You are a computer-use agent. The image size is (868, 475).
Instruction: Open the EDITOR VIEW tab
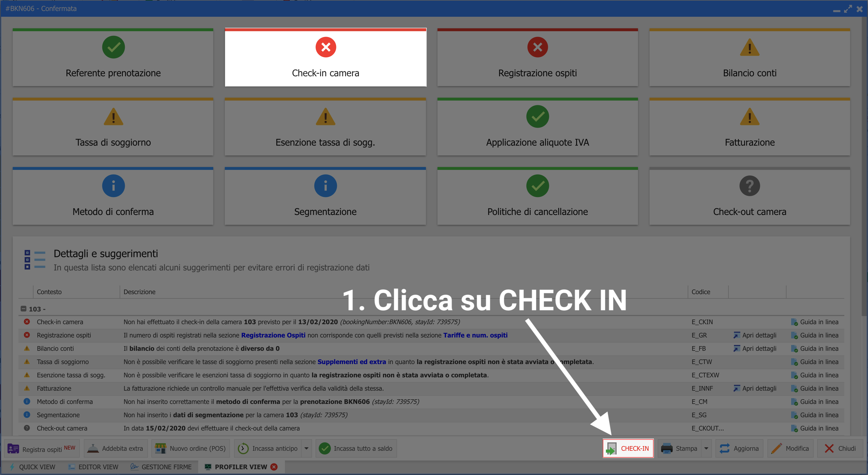(93, 467)
